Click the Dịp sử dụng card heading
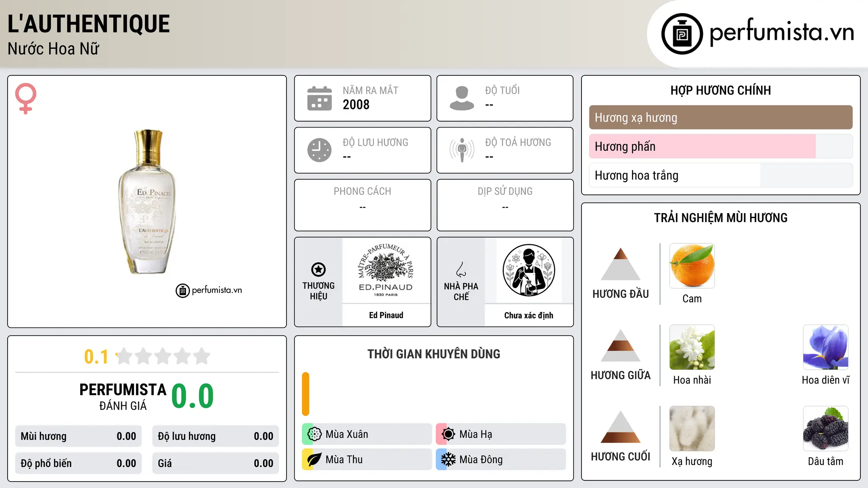The image size is (868, 488). (505, 191)
